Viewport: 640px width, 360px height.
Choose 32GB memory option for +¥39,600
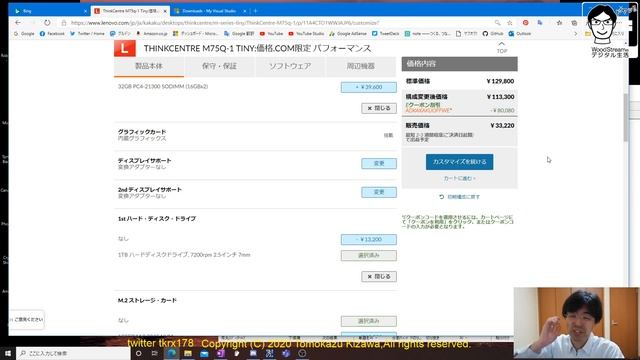[x=369, y=87]
